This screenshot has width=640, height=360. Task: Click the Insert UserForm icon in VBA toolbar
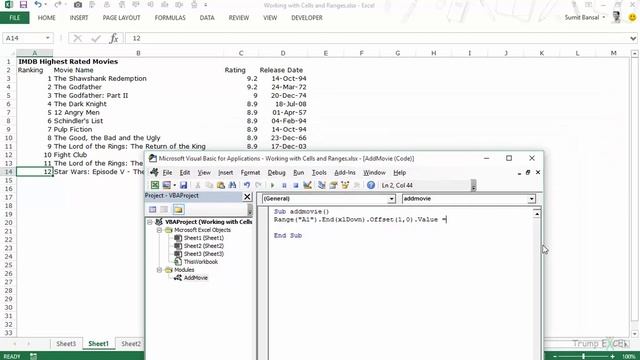tap(166, 185)
